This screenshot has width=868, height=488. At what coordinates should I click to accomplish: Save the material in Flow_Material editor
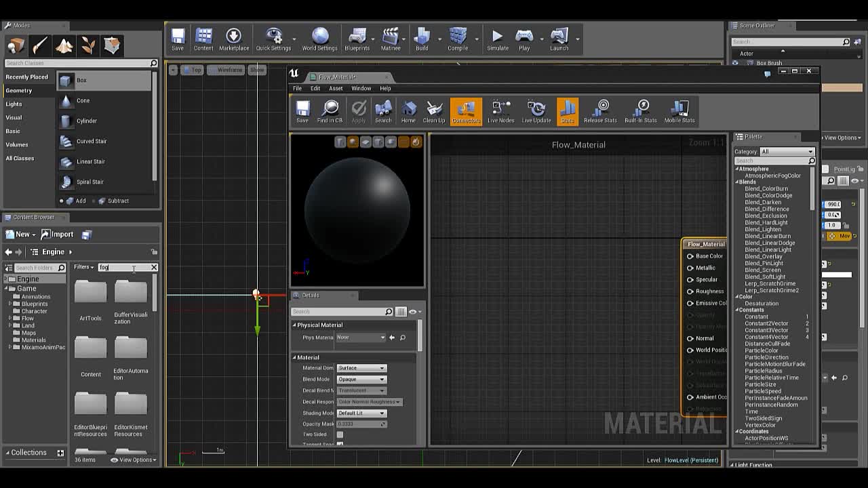coord(302,112)
